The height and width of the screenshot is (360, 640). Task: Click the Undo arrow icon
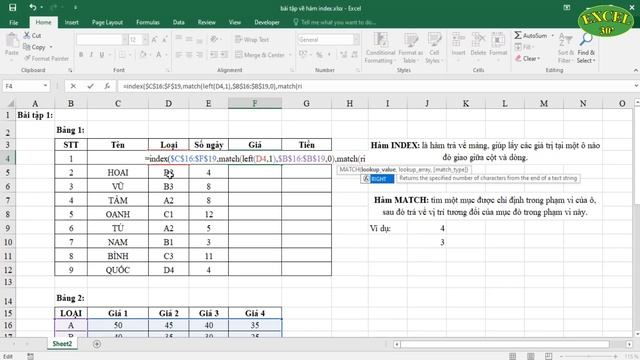tap(33, 7)
